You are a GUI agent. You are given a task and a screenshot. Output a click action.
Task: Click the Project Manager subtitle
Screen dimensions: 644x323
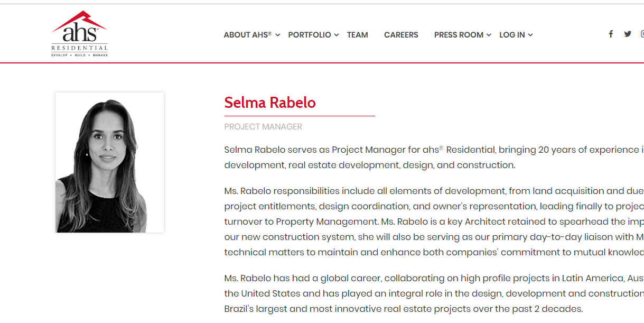(263, 127)
